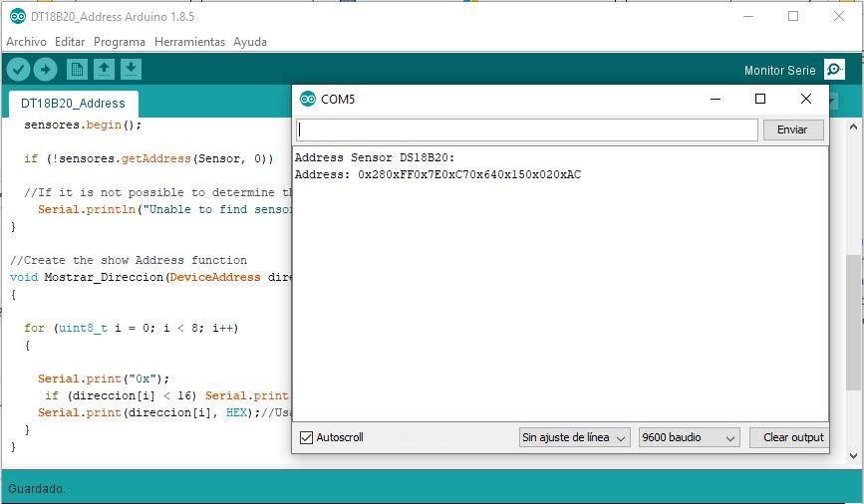Open the 'Sin ajuste de línea' line ending dropdown
Image resolution: width=864 pixels, height=504 pixels.
click(574, 437)
